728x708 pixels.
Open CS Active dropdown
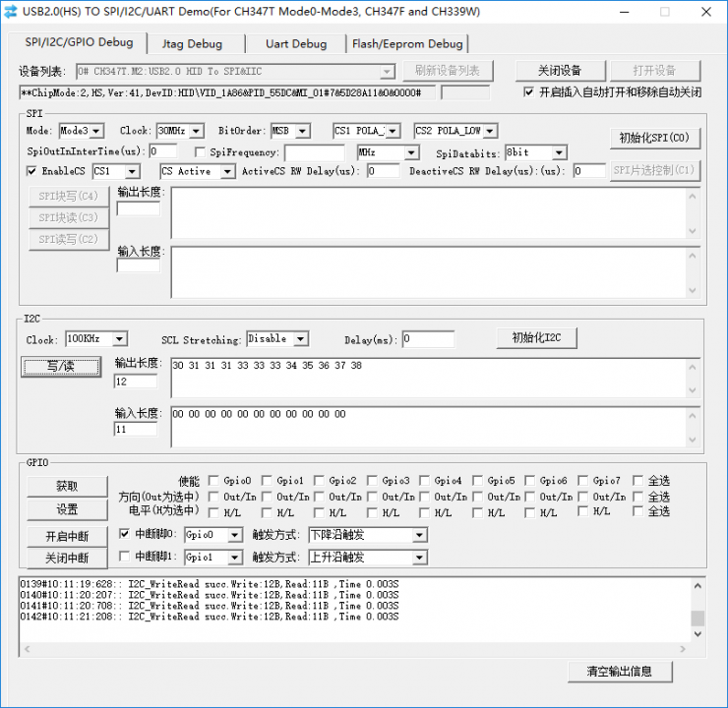pos(198,172)
